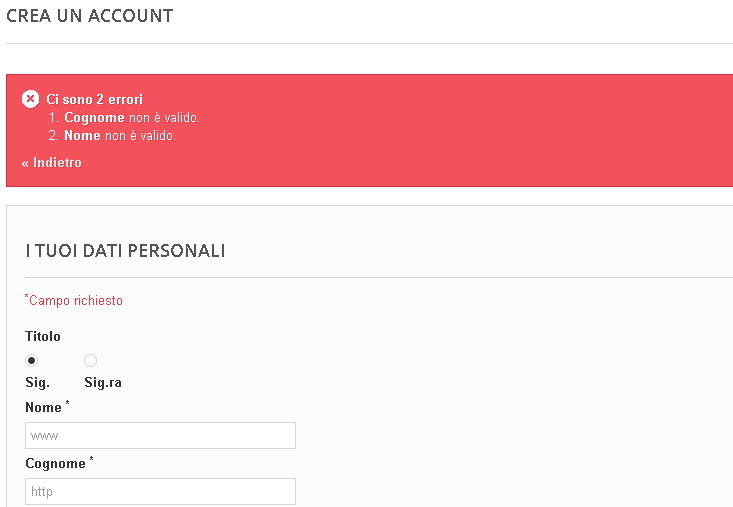Viewport: 733px width, 507px height.
Task: Click the Sig. label text
Action: pyautogui.click(x=37, y=383)
